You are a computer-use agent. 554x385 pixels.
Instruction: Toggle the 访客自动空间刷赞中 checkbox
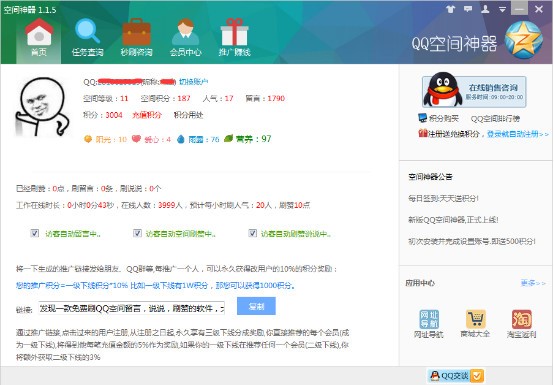point(137,233)
